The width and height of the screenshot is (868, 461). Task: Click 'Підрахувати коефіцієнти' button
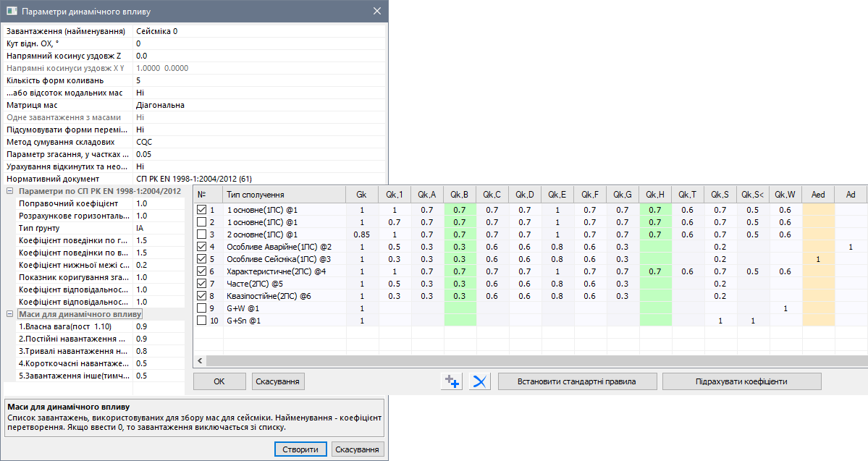point(741,381)
